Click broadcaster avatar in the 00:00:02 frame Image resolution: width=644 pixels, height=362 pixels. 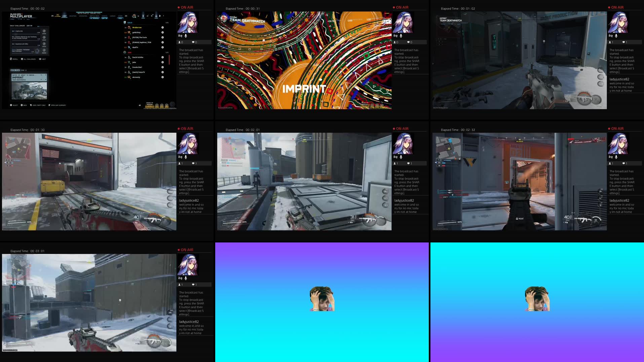coord(188,22)
